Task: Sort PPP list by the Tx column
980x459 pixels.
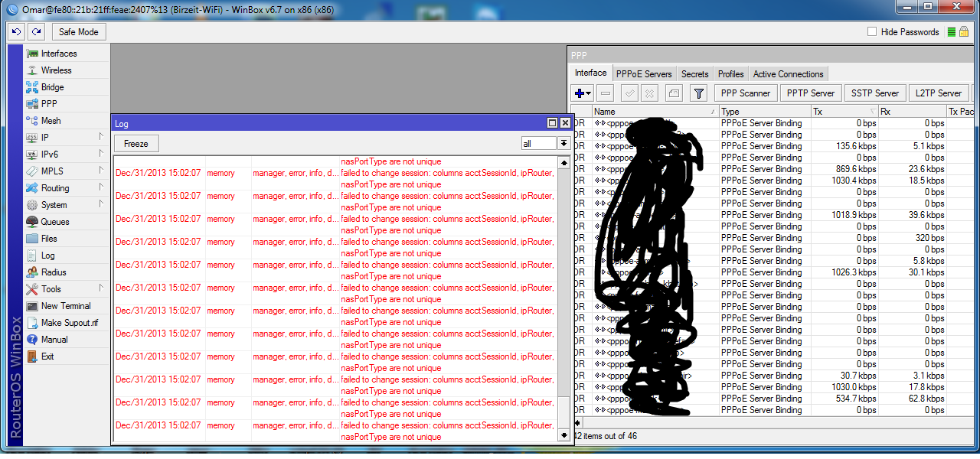Action: [x=844, y=112]
